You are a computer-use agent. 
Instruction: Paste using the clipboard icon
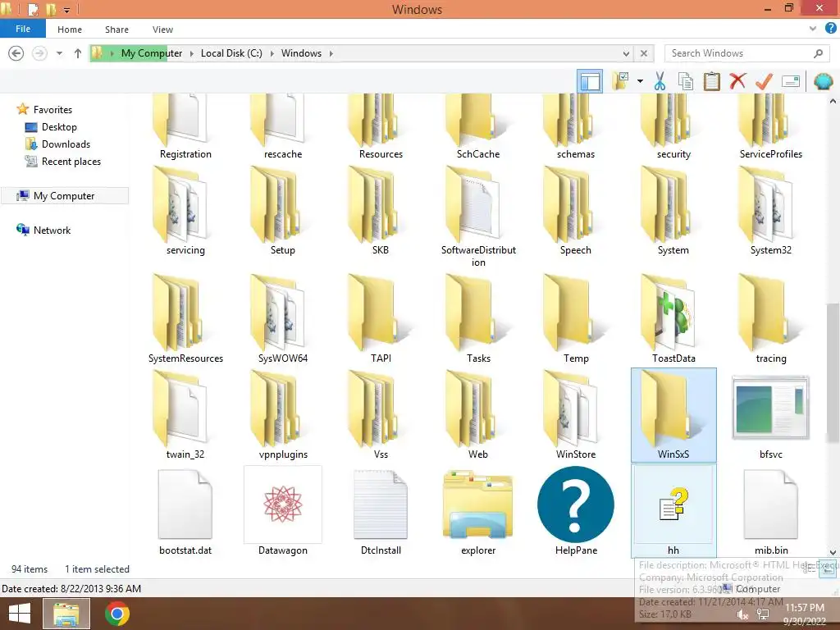pyautogui.click(x=711, y=81)
